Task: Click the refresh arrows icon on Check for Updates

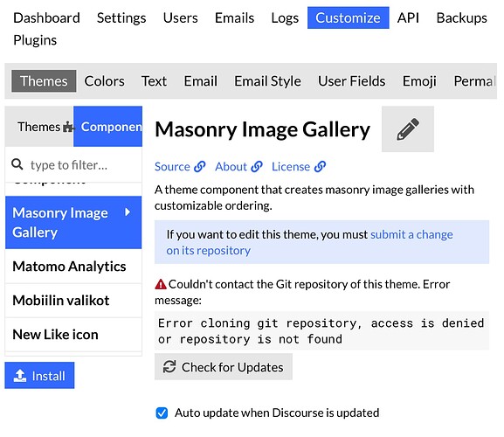Action: tap(169, 366)
